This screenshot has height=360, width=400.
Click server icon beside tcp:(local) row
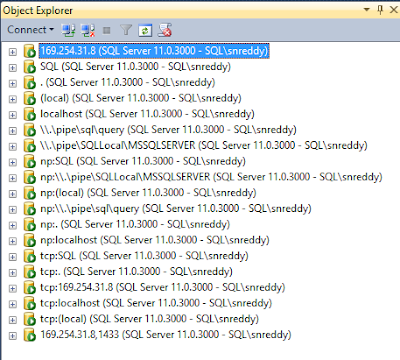(x=29, y=319)
